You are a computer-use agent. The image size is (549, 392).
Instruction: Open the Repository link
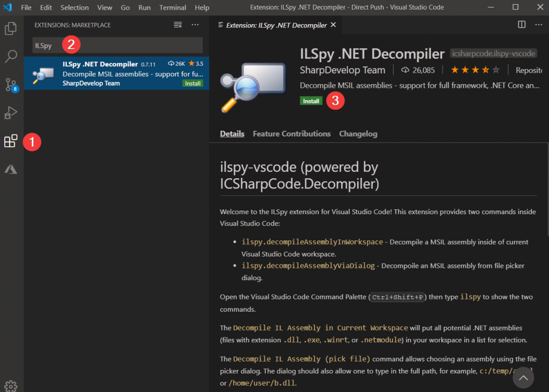(529, 70)
